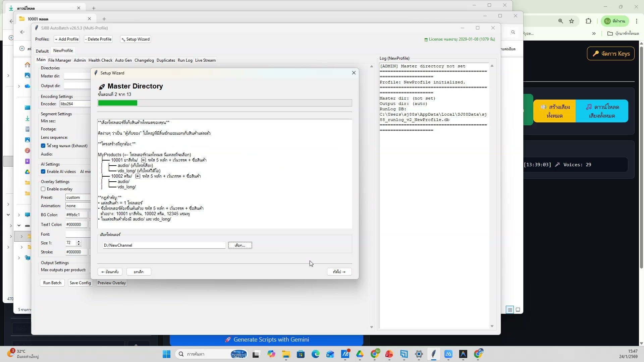Click the Run Batch button
The image size is (644, 362).
pyautogui.click(x=52, y=283)
